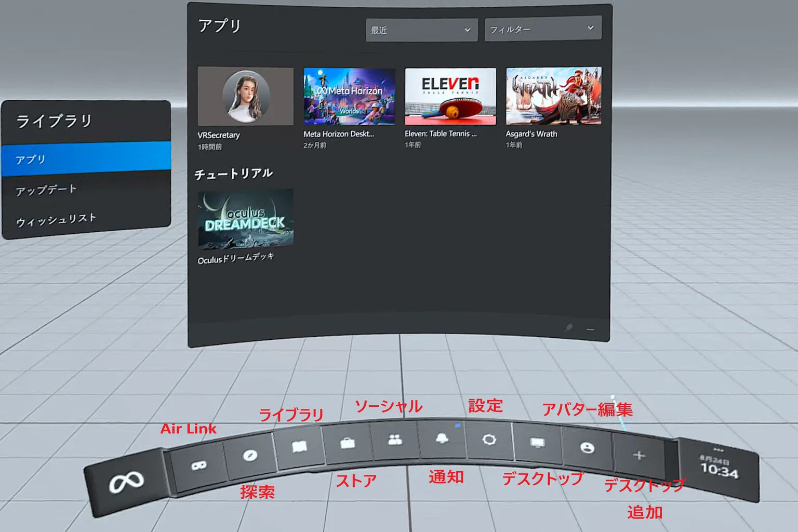This screenshot has width=798, height=532.
Task: Launch the Eleven Table Tennis thumbnail
Action: pyautogui.click(x=450, y=96)
